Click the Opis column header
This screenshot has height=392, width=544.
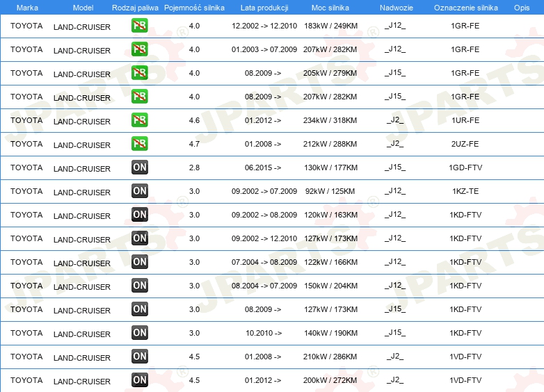[522, 8]
